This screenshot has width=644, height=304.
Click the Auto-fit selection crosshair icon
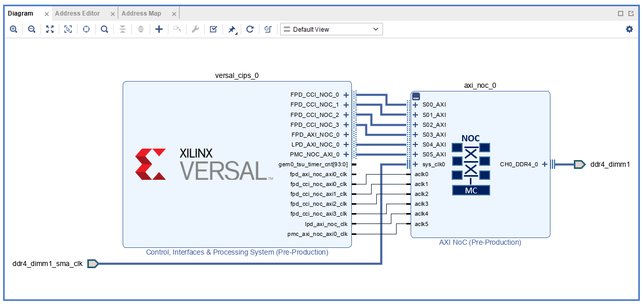[86, 29]
